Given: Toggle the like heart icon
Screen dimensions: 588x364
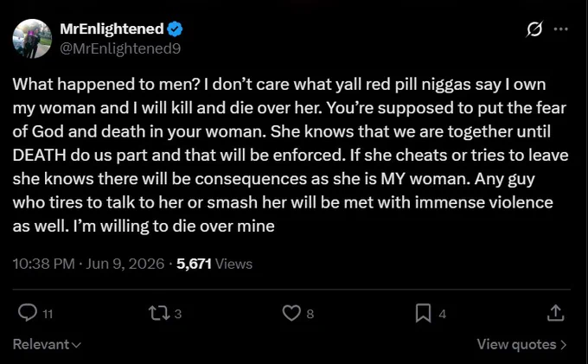Looking at the screenshot, I should coord(291,313).
